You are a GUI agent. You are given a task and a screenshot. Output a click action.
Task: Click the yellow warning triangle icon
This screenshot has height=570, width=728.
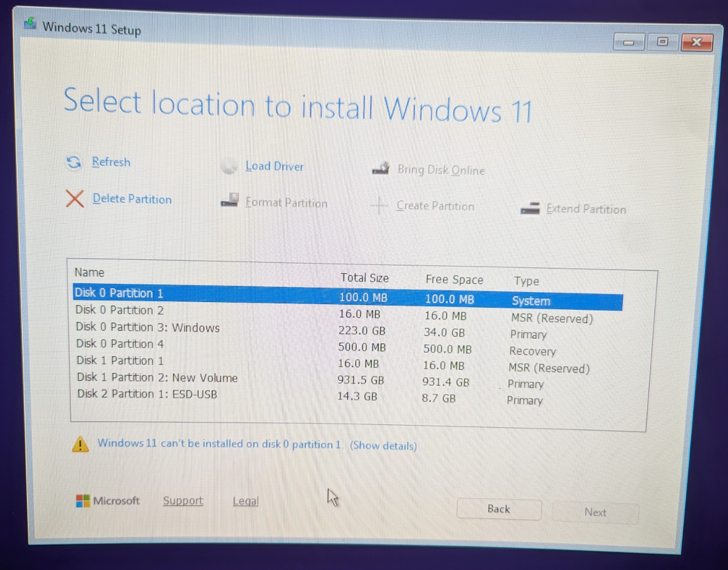(80, 444)
